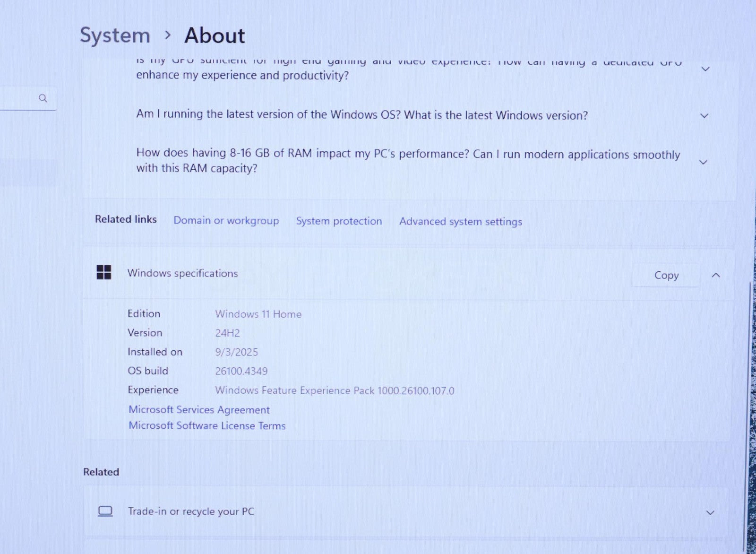Open Microsoft Services Agreement link

tap(199, 410)
